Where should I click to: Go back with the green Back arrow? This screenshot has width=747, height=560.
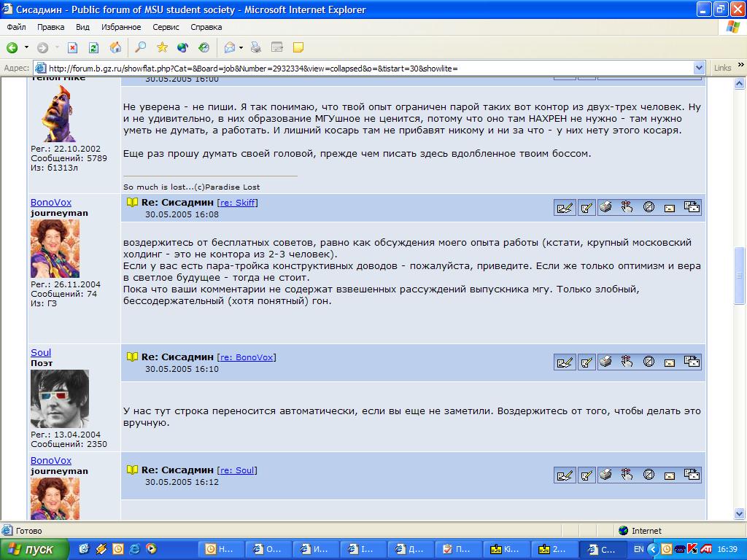tap(12, 47)
